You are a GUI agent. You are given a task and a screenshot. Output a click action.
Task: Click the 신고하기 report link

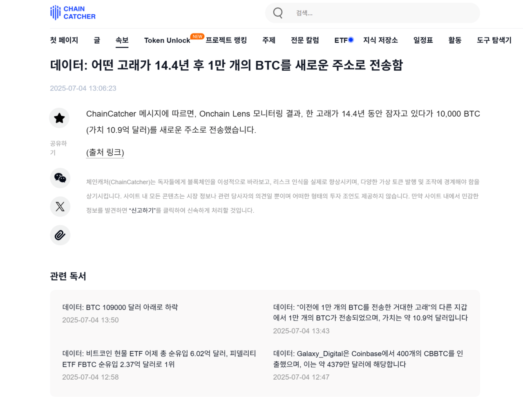click(142, 211)
